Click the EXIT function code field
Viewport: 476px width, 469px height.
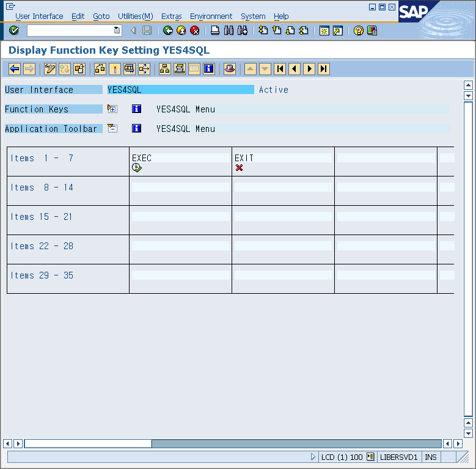(284, 158)
